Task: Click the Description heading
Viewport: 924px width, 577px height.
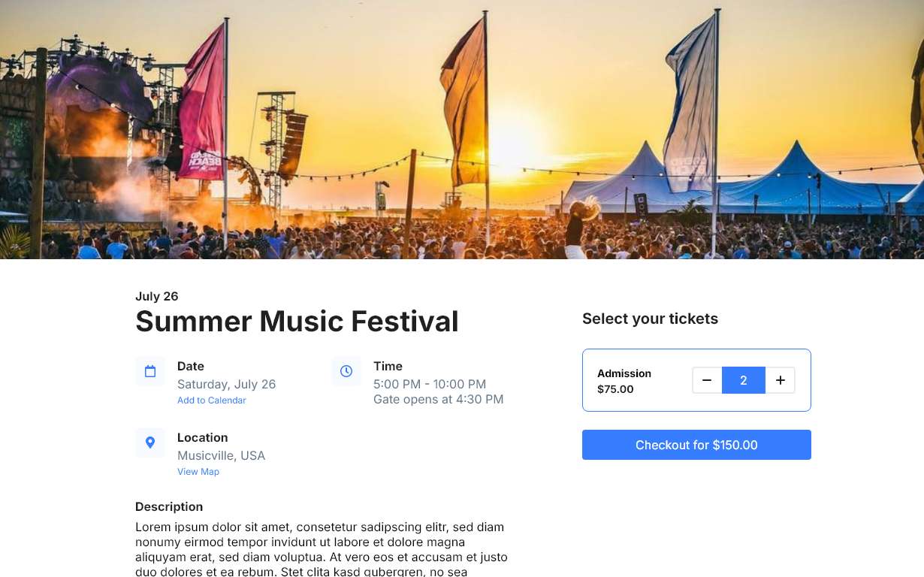Action: click(169, 506)
